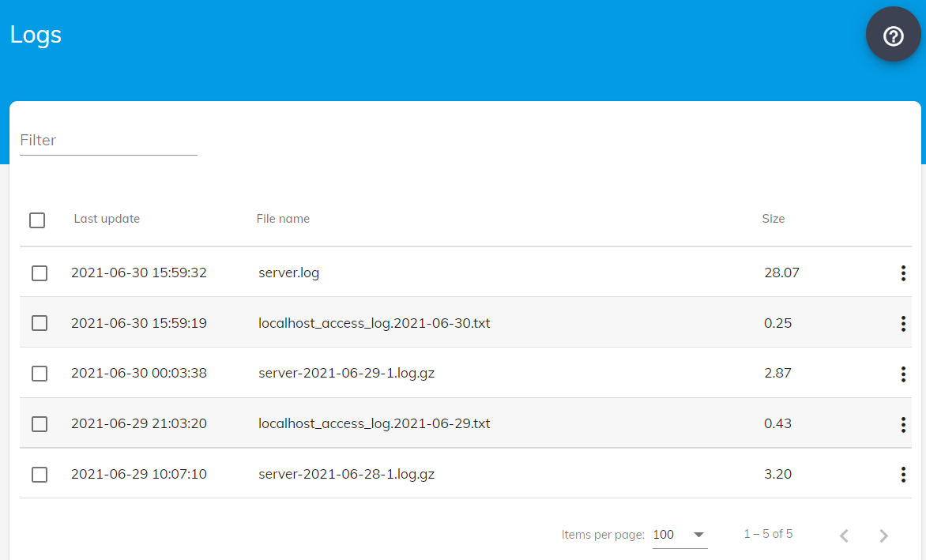Select checkbox for server-2021-06-29-1.log.gz
This screenshot has height=560, width=926.
point(40,374)
